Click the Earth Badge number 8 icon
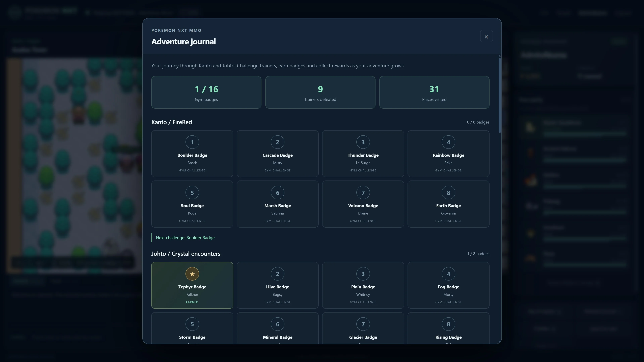 pos(448,193)
